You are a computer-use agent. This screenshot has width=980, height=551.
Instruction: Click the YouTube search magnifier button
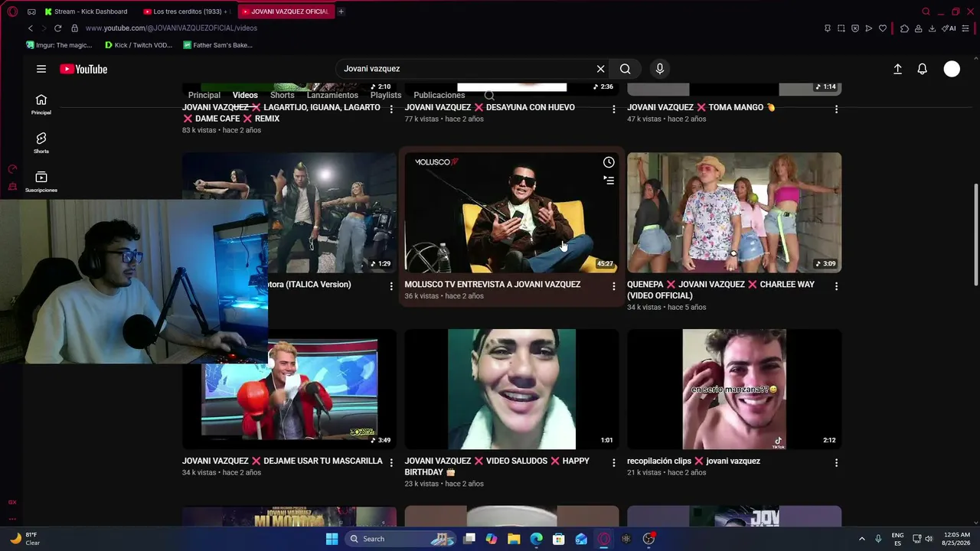tap(626, 69)
